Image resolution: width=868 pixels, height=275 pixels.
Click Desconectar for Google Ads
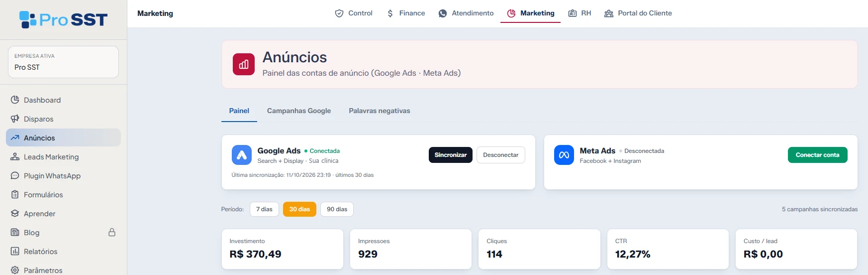click(x=501, y=155)
